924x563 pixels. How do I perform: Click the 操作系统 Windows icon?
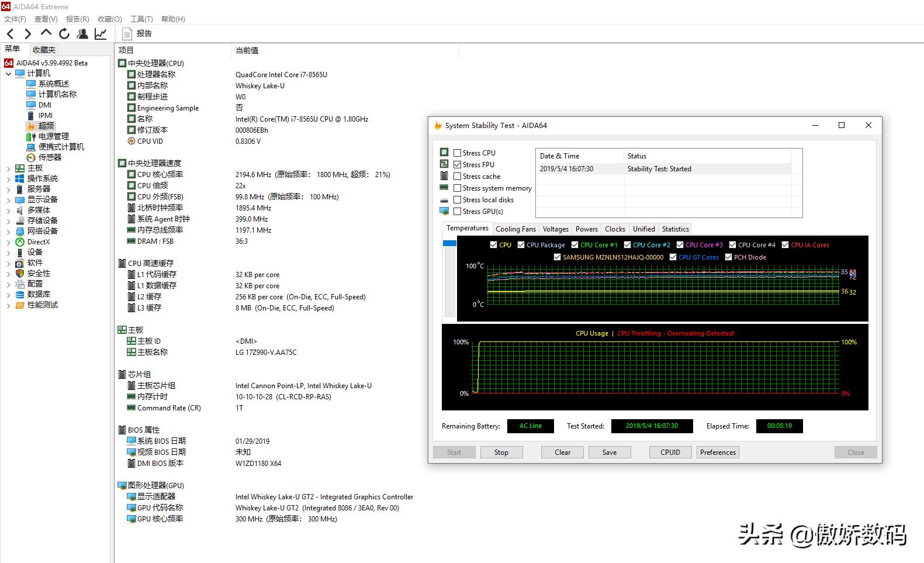click(x=20, y=178)
